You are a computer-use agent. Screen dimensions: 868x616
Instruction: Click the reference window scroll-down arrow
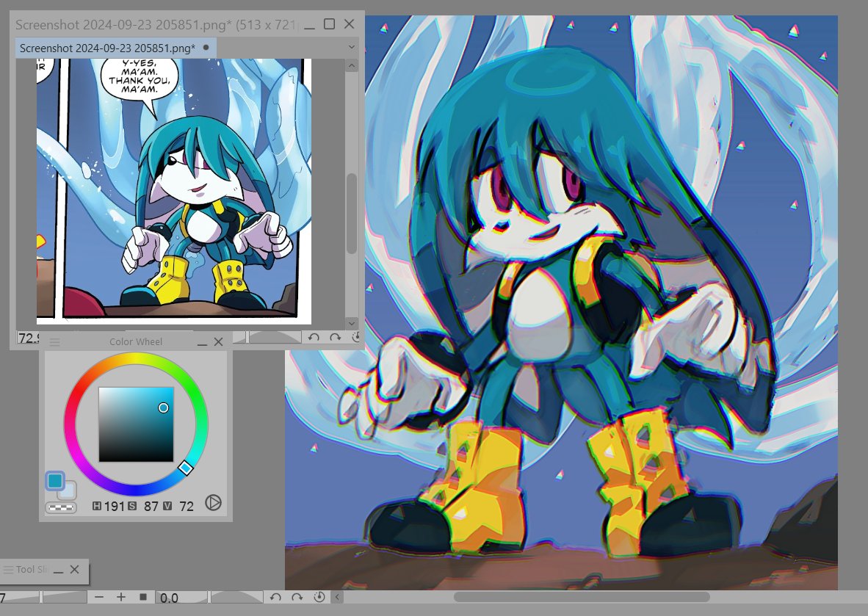352,322
